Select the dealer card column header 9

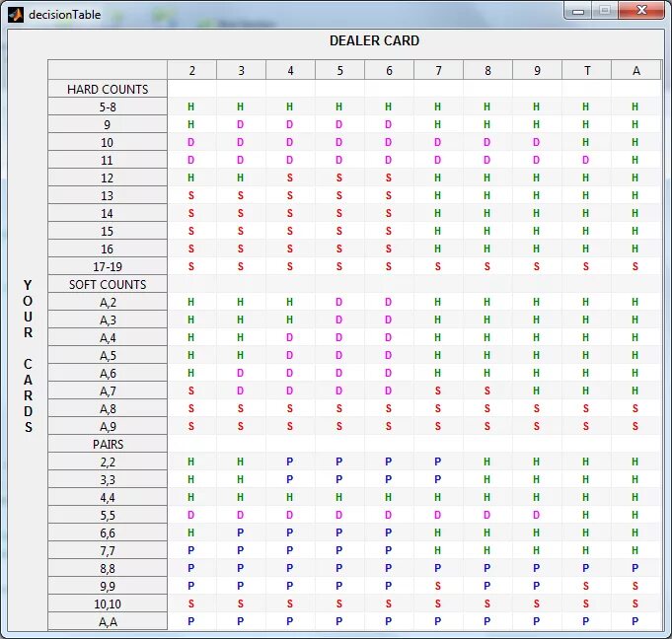537,70
